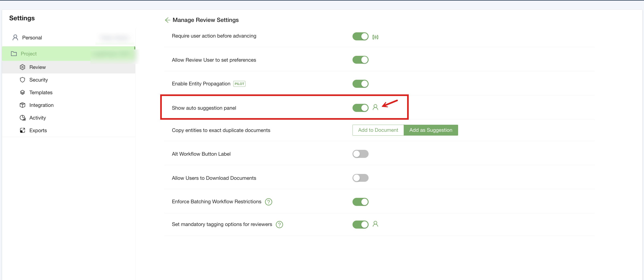Screen dimensions: 644x280
Task: Enable Allow Users to Download Documents
Action: (x=360, y=178)
